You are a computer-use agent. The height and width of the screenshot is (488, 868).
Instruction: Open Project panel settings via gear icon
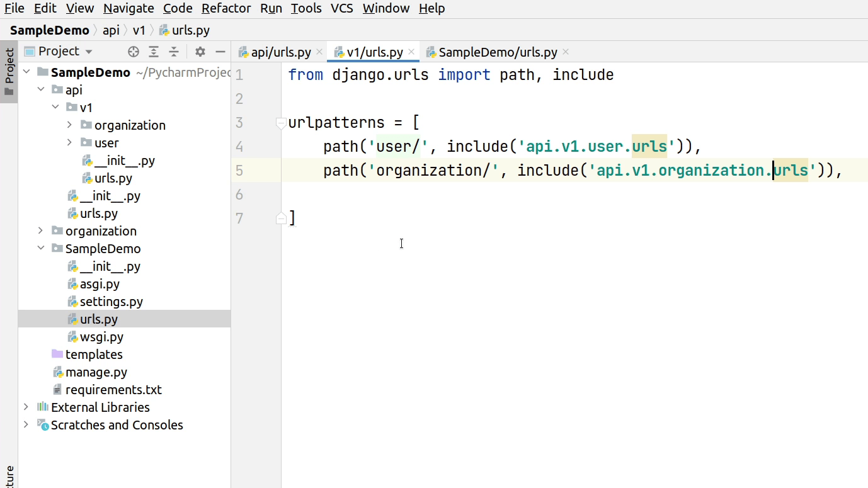tap(200, 52)
